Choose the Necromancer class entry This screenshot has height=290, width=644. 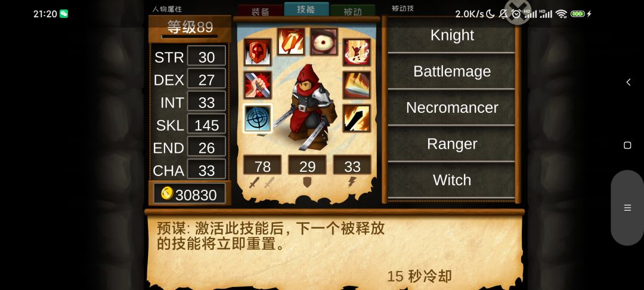(x=452, y=107)
